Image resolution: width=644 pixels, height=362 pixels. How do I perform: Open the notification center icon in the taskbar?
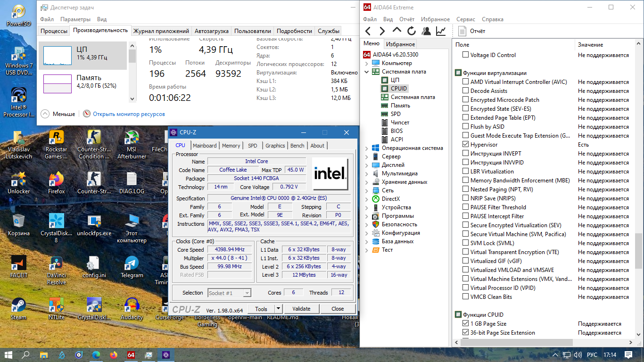click(x=628, y=354)
